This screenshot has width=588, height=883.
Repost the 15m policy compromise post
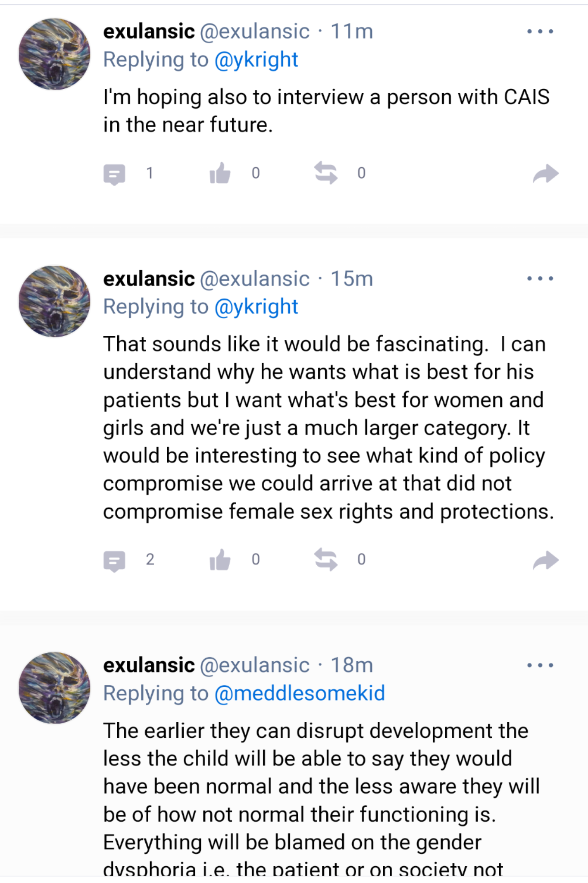click(x=325, y=559)
